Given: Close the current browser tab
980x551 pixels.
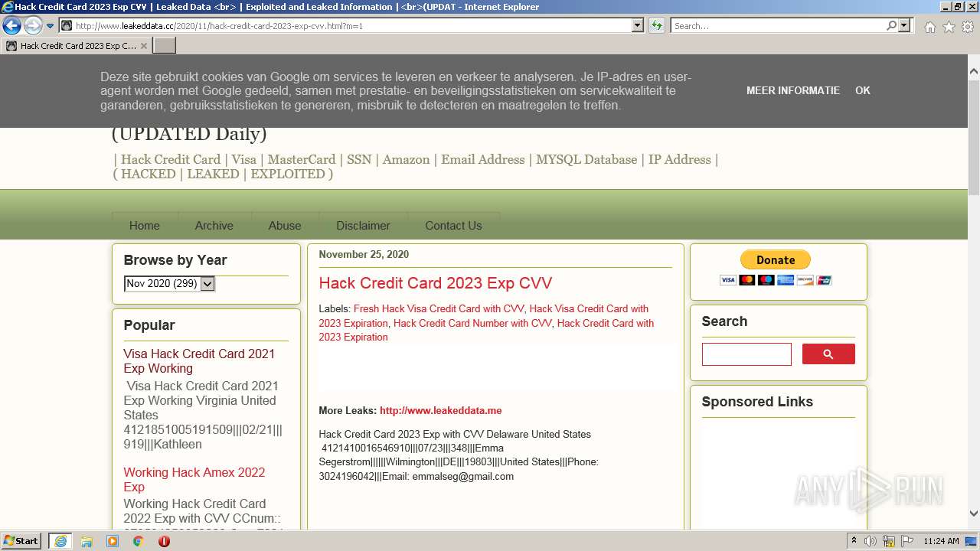Looking at the screenshot, I should (x=143, y=46).
